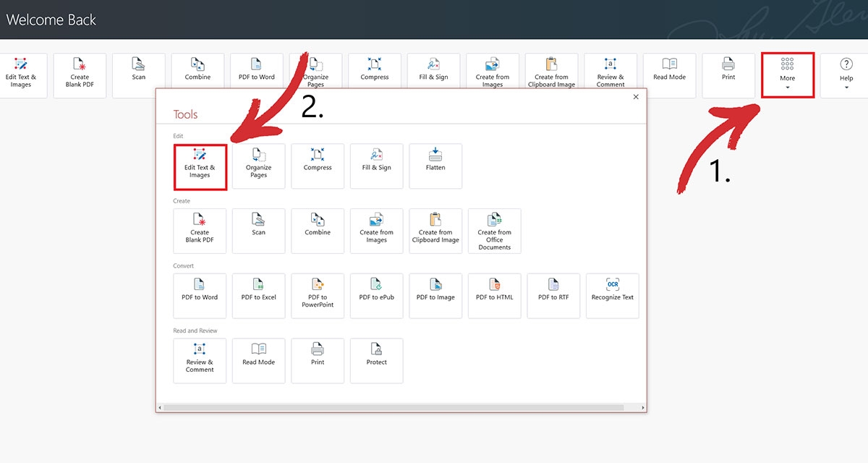Open Review & Comment in Tools panel
This screenshot has width=868, height=463.
pos(200,360)
